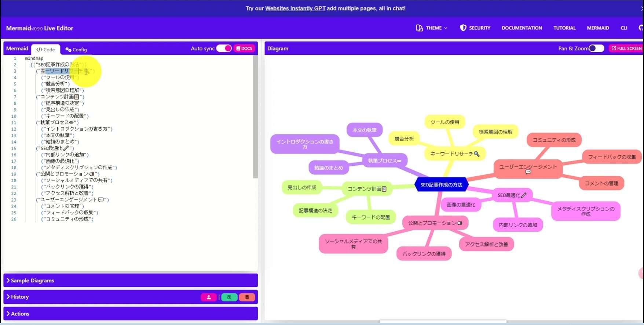Open the THEME dropdown

(x=432, y=28)
